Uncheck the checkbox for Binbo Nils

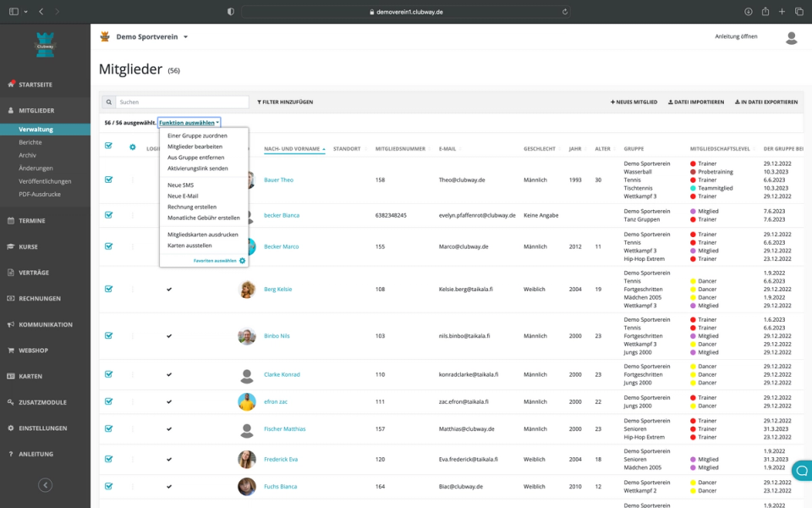coord(108,335)
